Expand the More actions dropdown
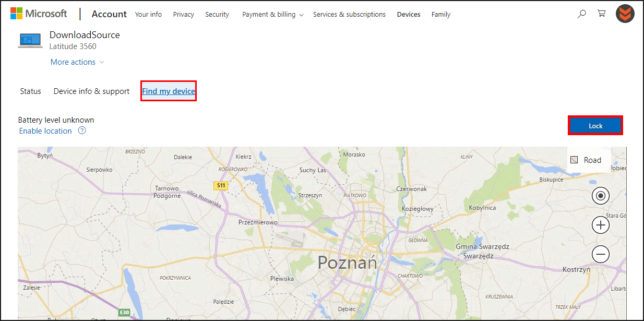This screenshot has width=644, height=321. click(77, 62)
